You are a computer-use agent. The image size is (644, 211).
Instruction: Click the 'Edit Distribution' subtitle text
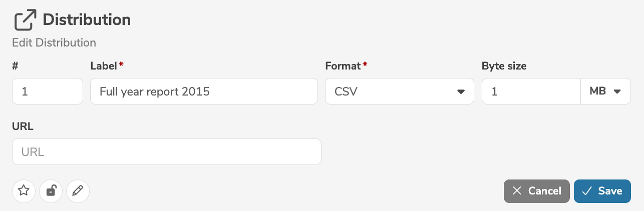54,42
